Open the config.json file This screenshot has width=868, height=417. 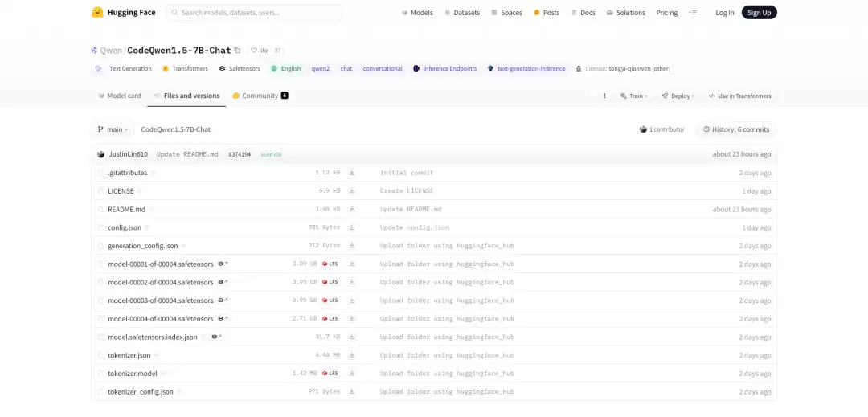coord(125,228)
